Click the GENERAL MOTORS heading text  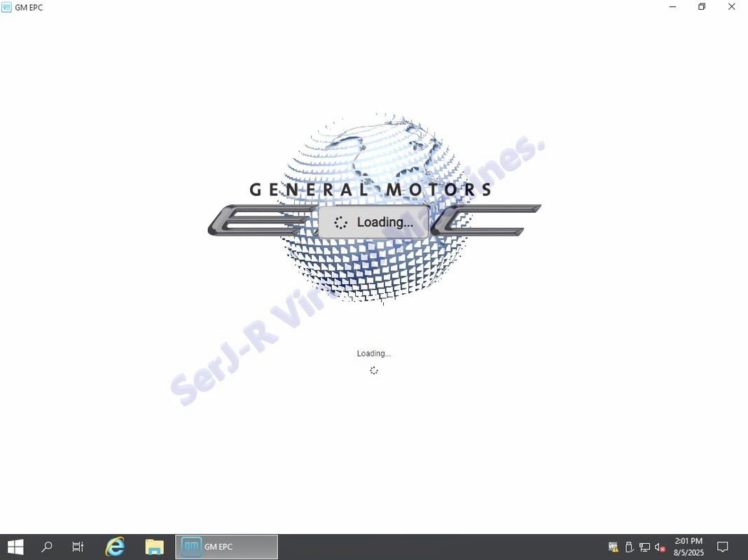[x=370, y=189]
